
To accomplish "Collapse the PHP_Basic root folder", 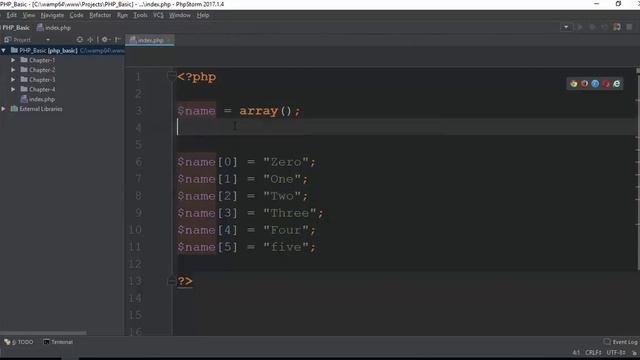I will coord(4,50).
